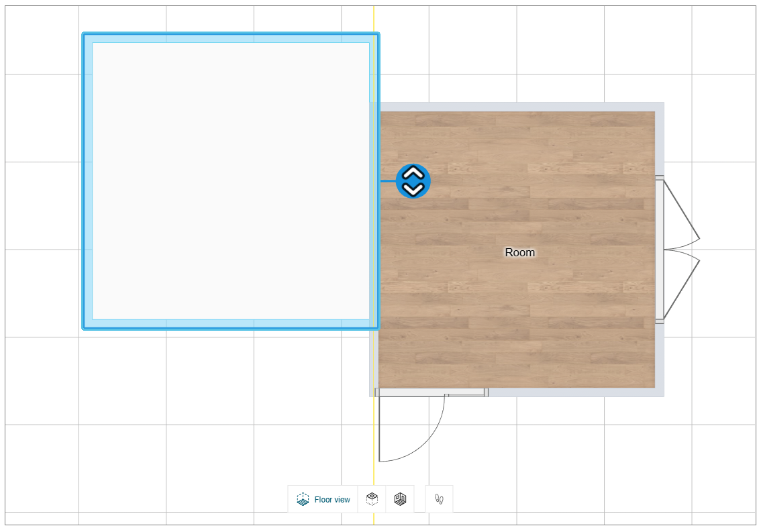Select the top-down 3D box view icon
This screenshot has width=761, height=532.
(372, 499)
